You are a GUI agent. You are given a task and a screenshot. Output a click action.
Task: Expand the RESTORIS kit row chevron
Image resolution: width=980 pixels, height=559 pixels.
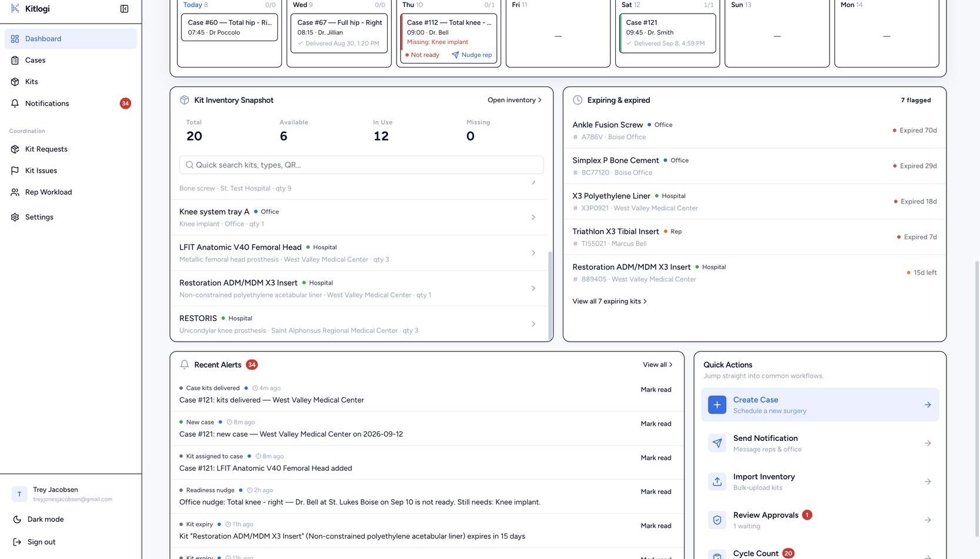coord(533,324)
